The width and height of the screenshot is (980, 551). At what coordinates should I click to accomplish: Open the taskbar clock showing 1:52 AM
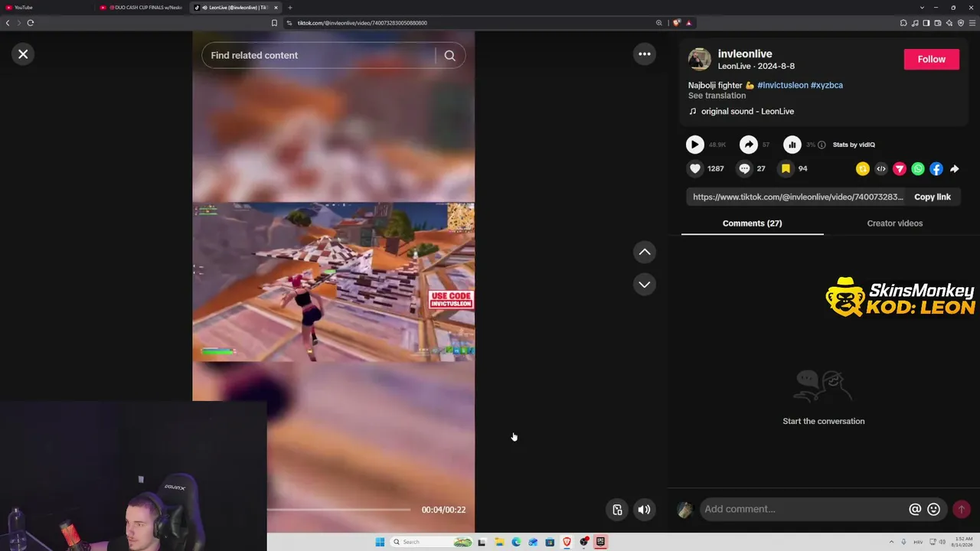tap(963, 542)
